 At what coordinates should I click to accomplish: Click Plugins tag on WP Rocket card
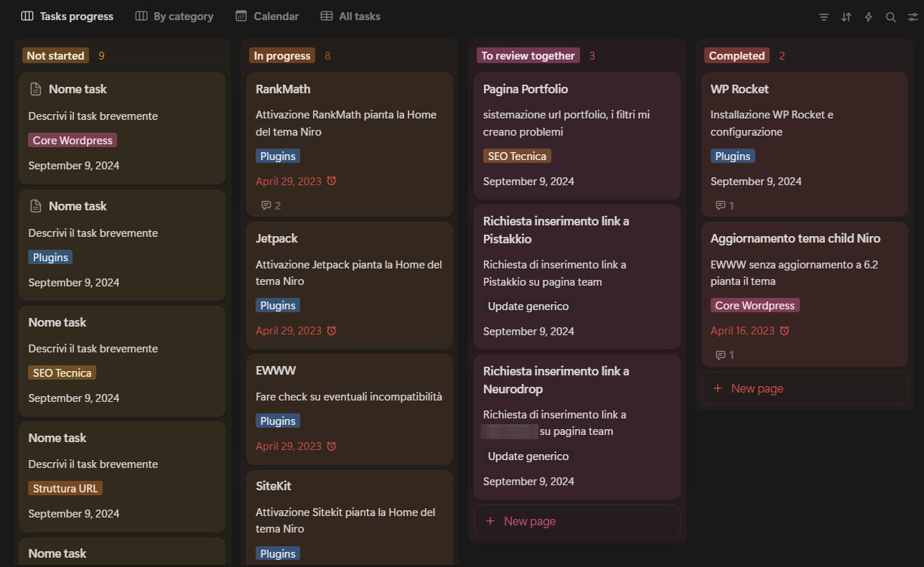click(x=733, y=156)
